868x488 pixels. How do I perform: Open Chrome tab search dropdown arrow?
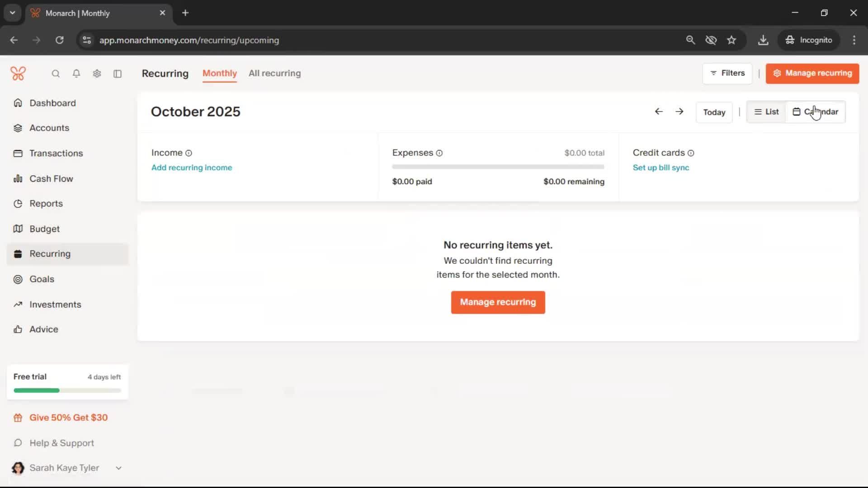pyautogui.click(x=13, y=13)
